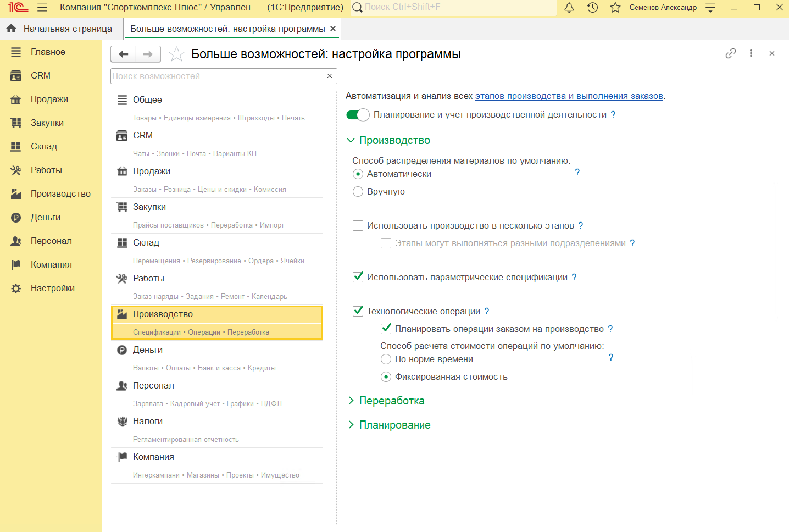Go forward with the right arrow button

pos(148,54)
